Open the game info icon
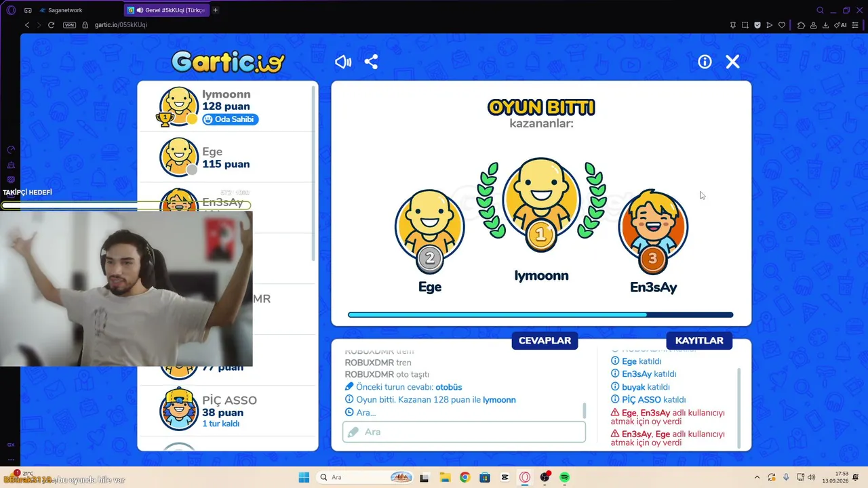The height and width of the screenshot is (488, 868). [705, 62]
